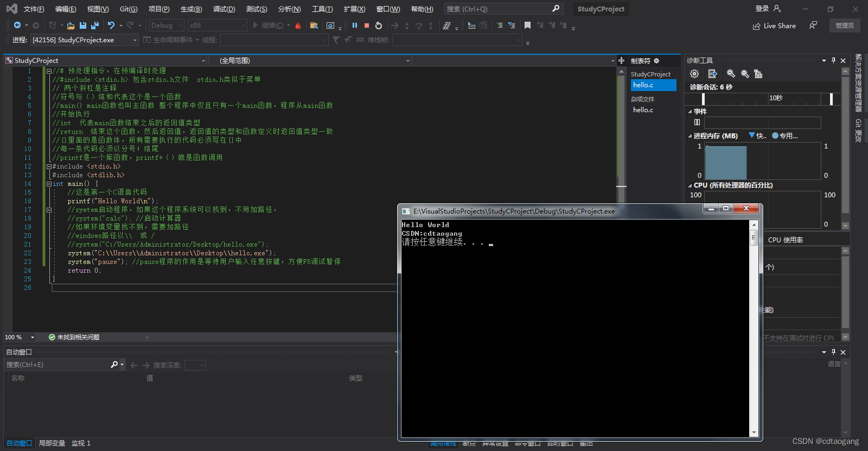Zoom out the diagnostic timeline
This screenshot has width=868, height=451.
click(x=745, y=74)
